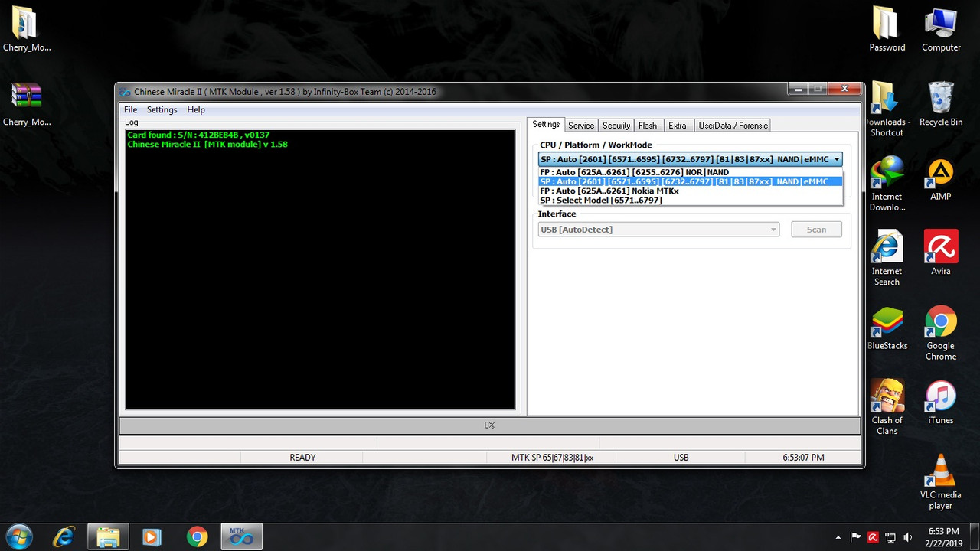Image resolution: width=980 pixels, height=551 pixels.
Task: Open the Settings menu
Action: 162,109
